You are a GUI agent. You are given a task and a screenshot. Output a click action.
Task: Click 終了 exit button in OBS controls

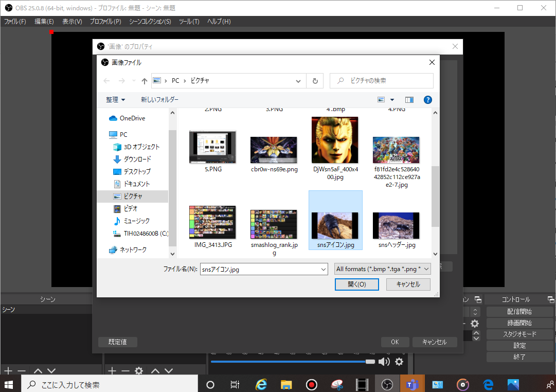(x=519, y=357)
